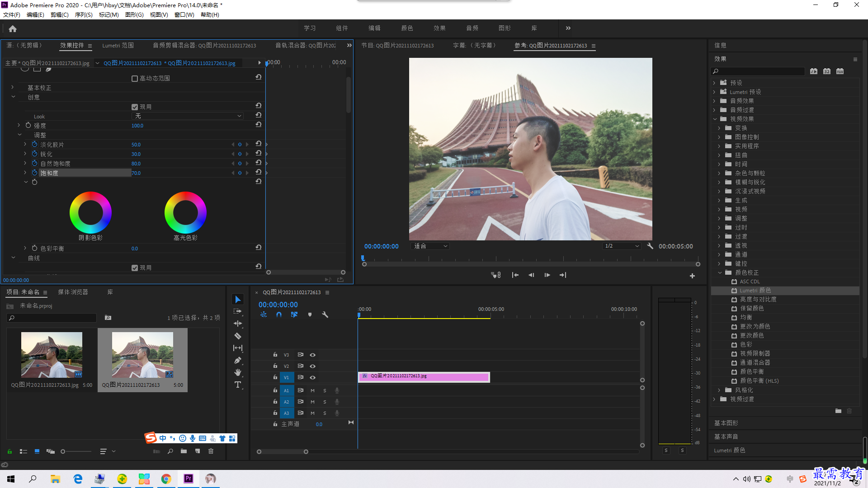Collapse the Creative section
The image size is (868, 488).
point(13,97)
